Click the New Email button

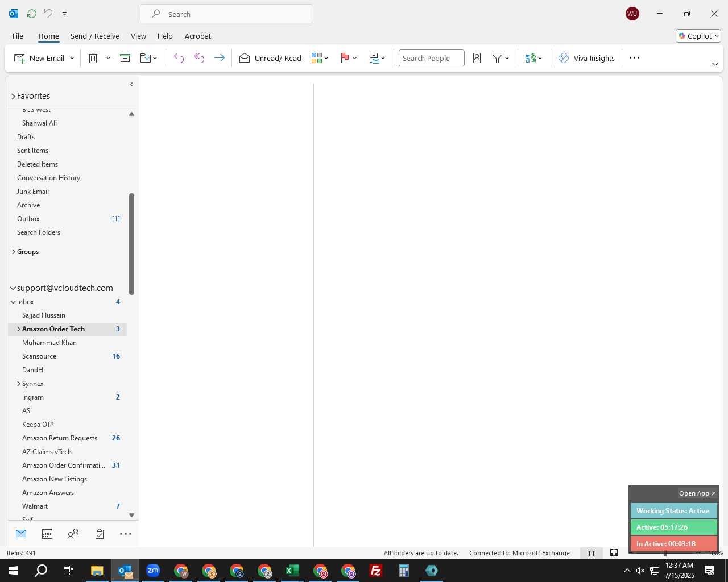[x=39, y=58]
